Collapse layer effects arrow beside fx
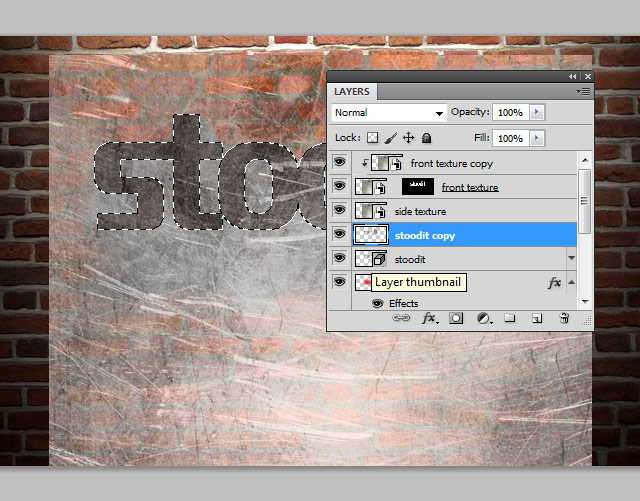This screenshot has width=640, height=501. (571, 282)
